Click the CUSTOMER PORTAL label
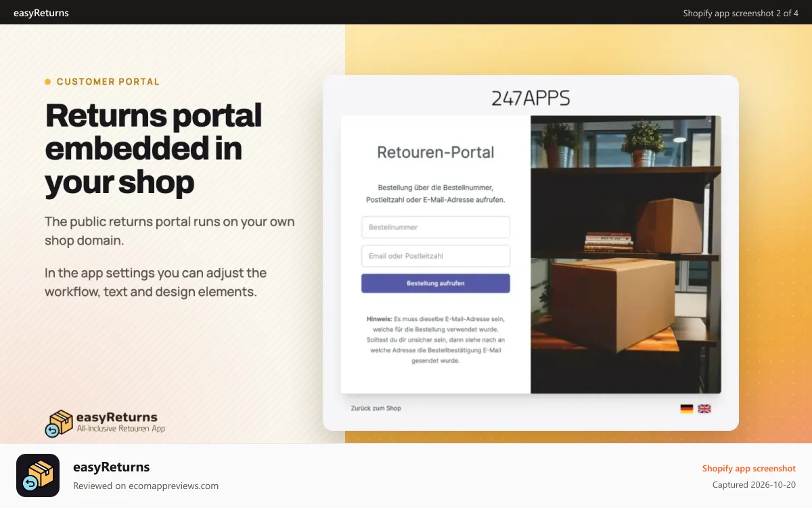 [108, 82]
